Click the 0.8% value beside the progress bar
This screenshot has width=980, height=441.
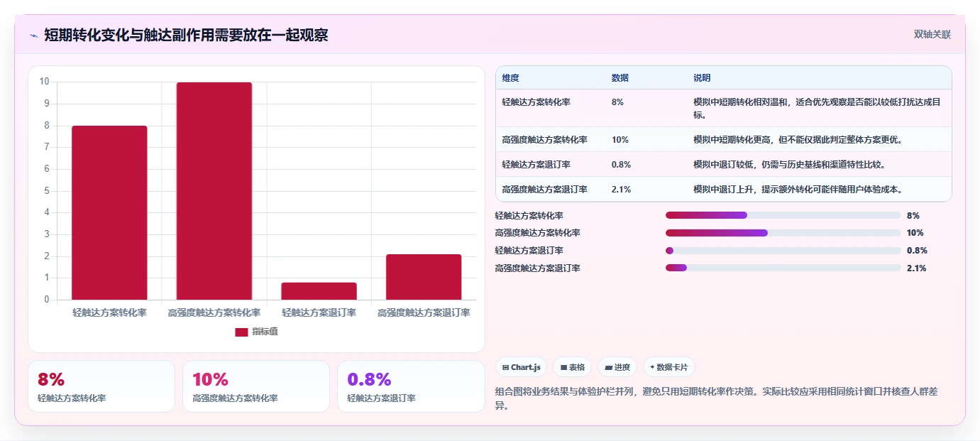click(917, 251)
